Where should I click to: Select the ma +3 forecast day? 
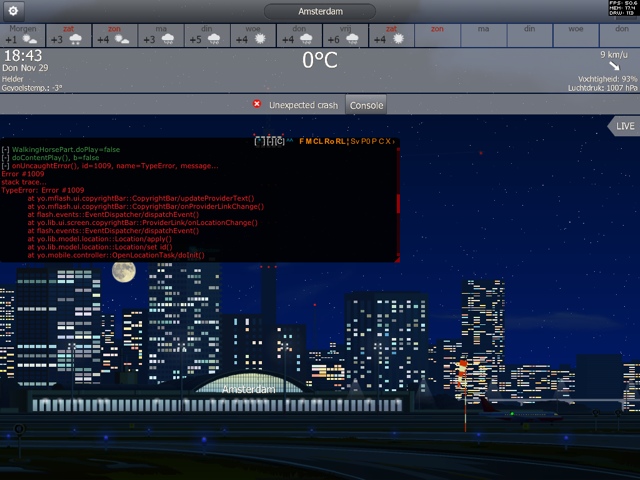(161, 35)
